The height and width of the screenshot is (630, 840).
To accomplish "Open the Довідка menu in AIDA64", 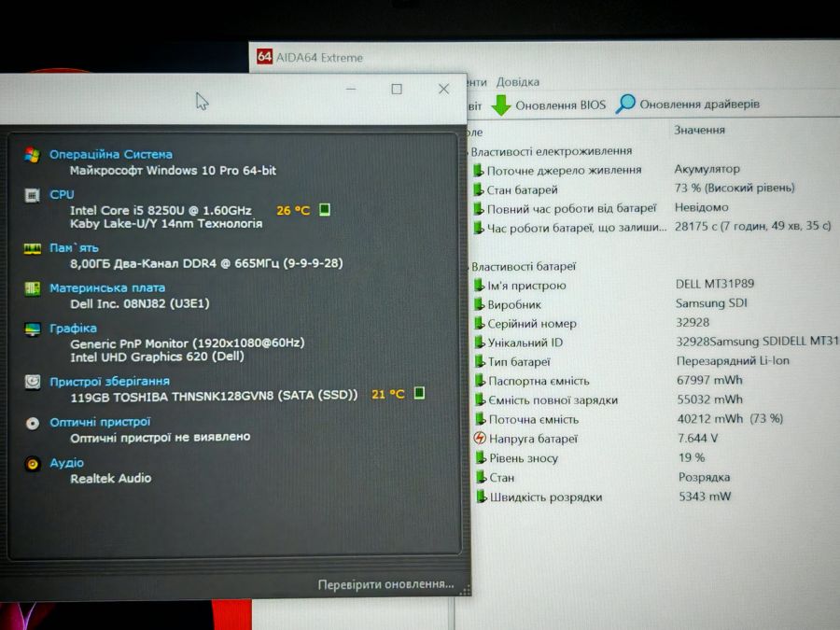I will (517, 82).
